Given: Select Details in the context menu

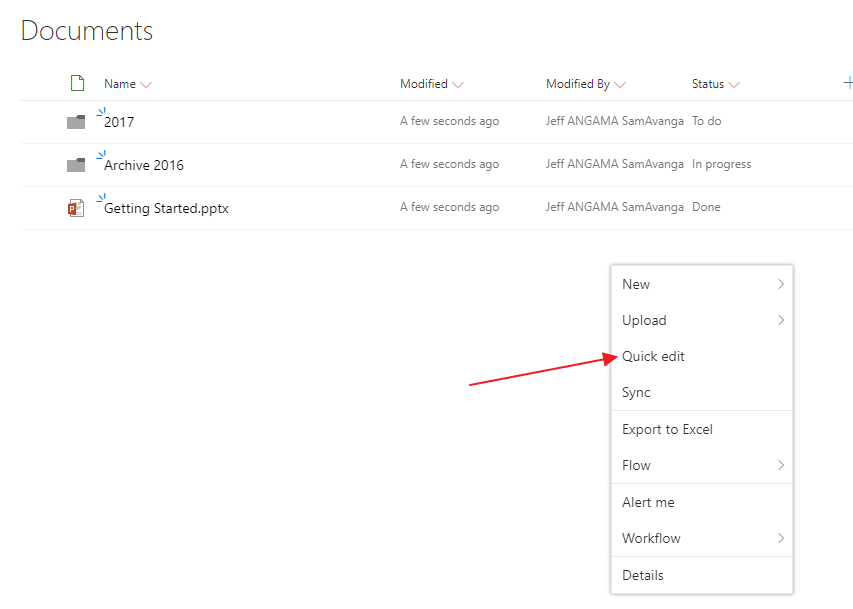Looking at the screenshot, I should click(702, 575).
